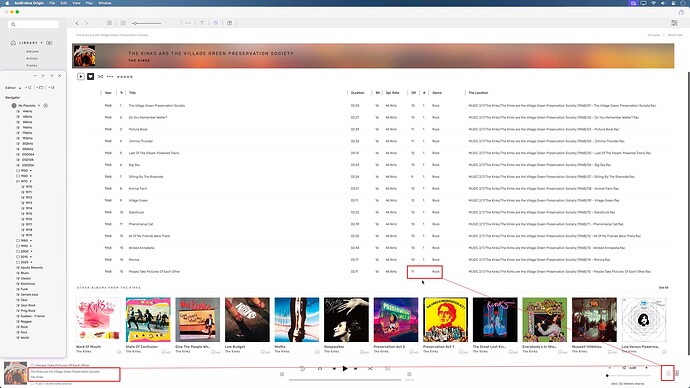Set the album five-star rating
The image size is (690, 388).
pyautogui.click(x=125, y=77)
